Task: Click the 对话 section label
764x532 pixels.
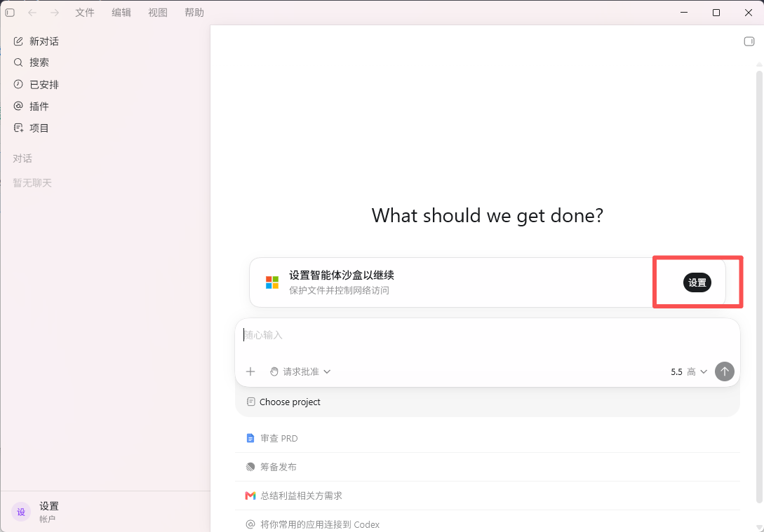Action: [22, 158]
